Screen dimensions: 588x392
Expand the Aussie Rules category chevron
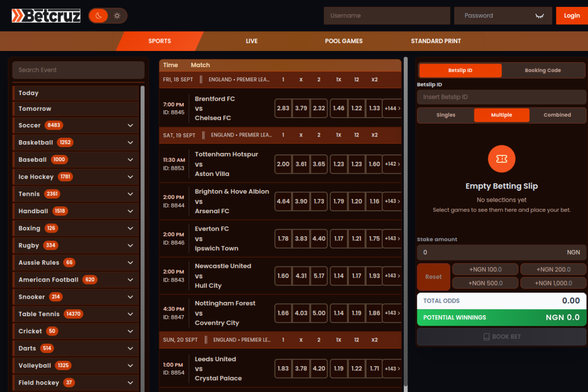click(130, 262)
